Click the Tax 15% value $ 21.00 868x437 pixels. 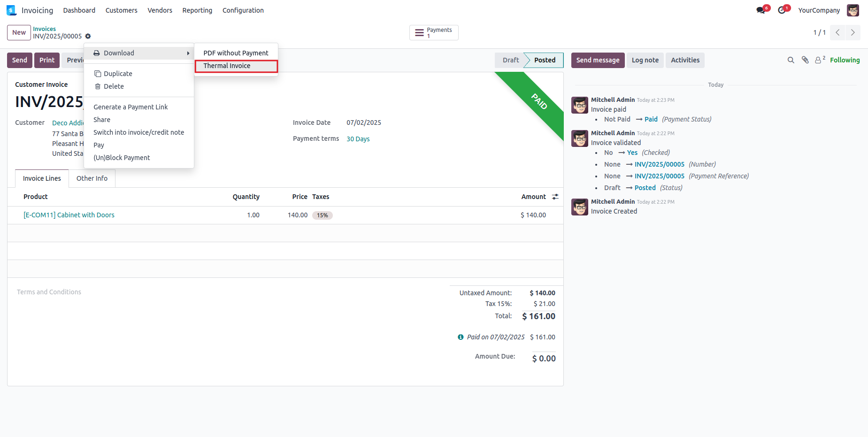pos(544,304)
